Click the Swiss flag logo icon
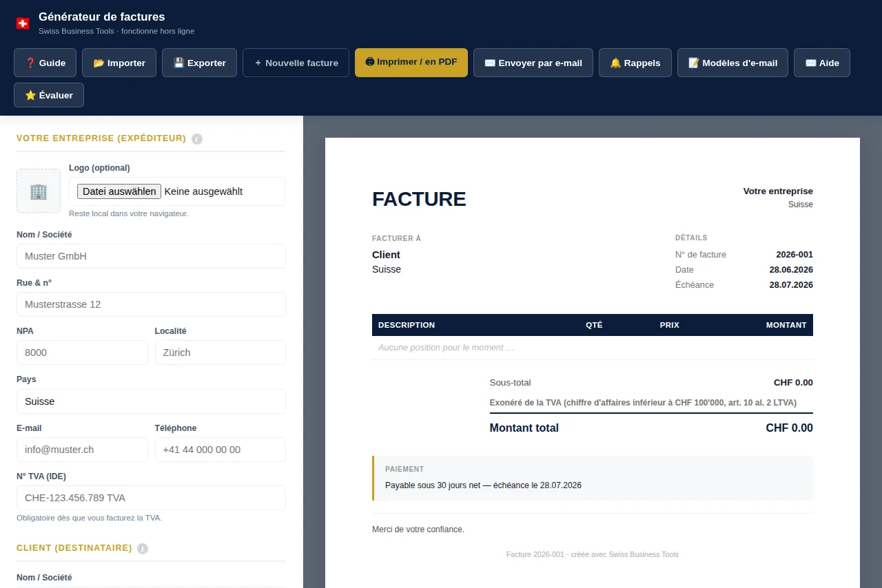 point(23,23)
